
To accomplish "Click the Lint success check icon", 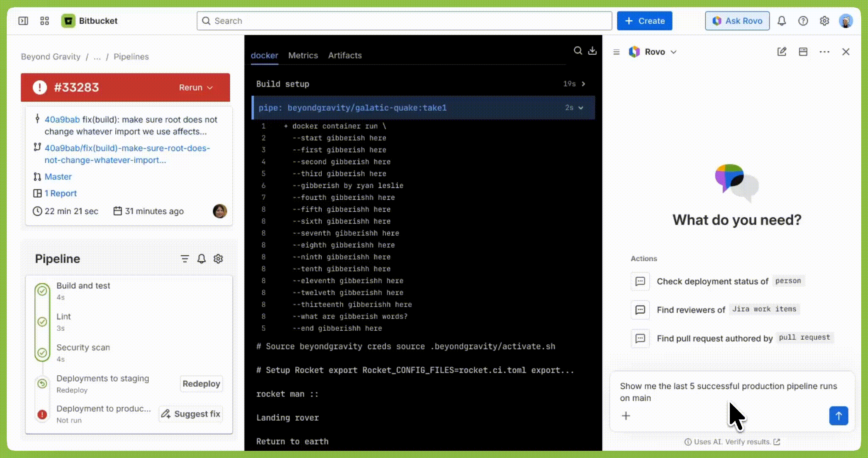I will click(x=42, y=321).
